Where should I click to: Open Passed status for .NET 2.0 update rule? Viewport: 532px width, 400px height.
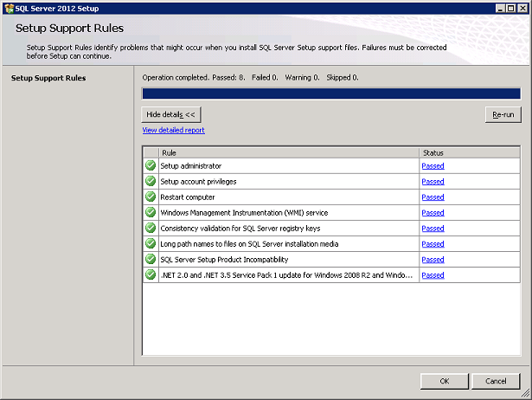pos(433,275)
